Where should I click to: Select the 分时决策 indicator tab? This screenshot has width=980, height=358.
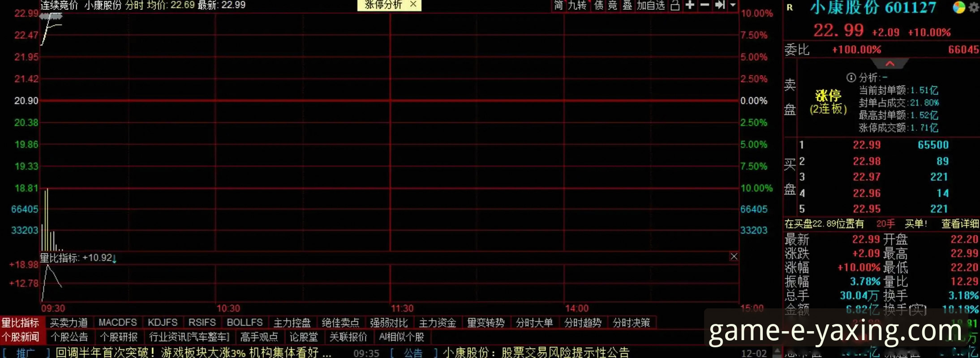pos(631,323)
